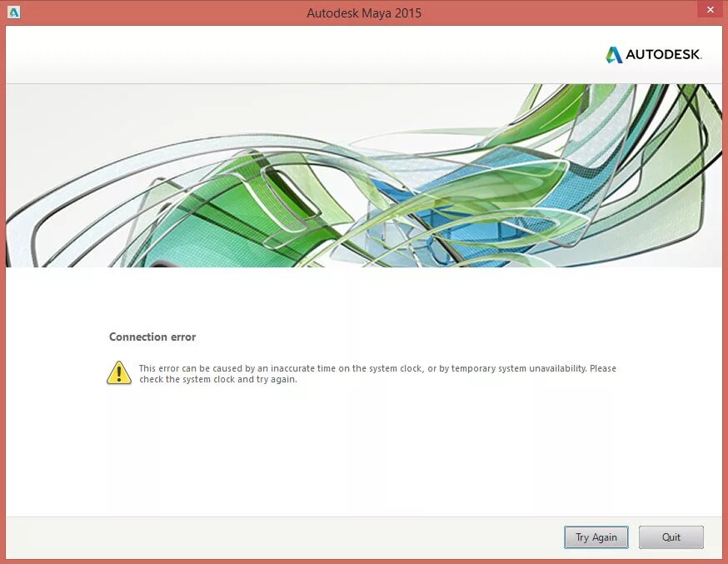The image size is (728, 564).
Task: Close the Autodesk Maya 2015 window
Action: tap(711, 9)
